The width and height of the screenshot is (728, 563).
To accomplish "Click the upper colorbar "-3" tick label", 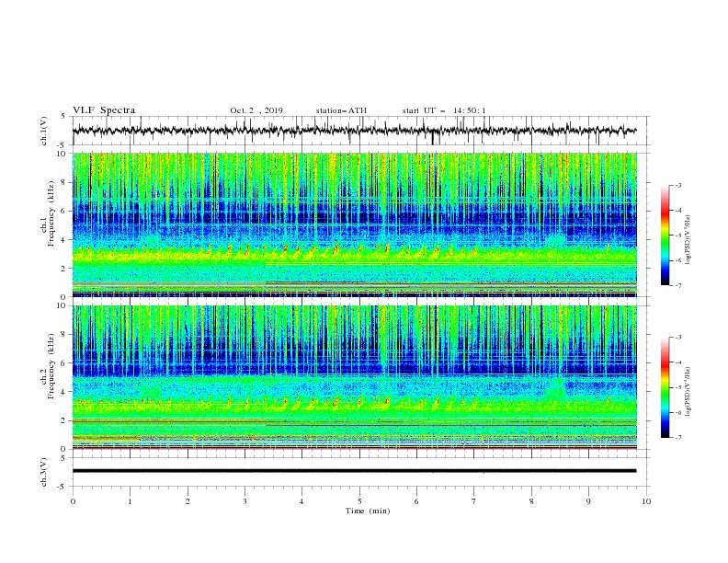I will pyautogui.click(x=678, y=185).
